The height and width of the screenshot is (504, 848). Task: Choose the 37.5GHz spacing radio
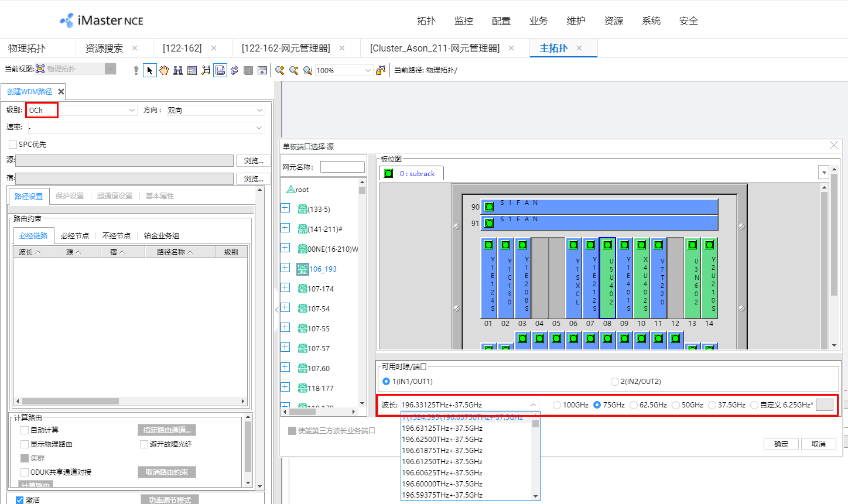click(712, 405)
